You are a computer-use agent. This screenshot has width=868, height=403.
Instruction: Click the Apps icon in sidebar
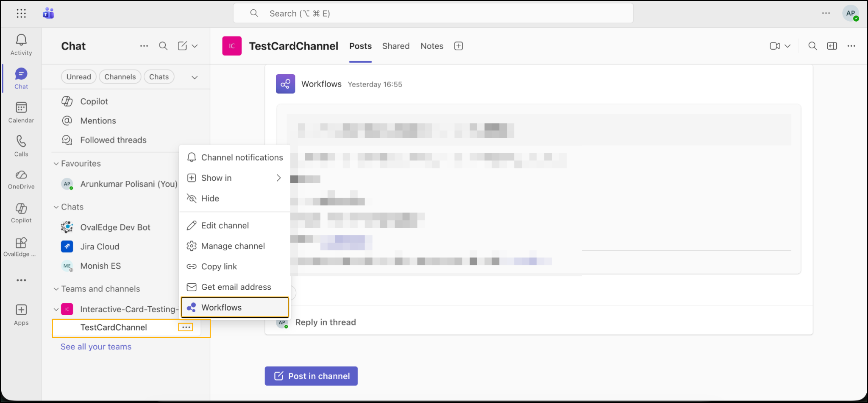pos(21,315)
